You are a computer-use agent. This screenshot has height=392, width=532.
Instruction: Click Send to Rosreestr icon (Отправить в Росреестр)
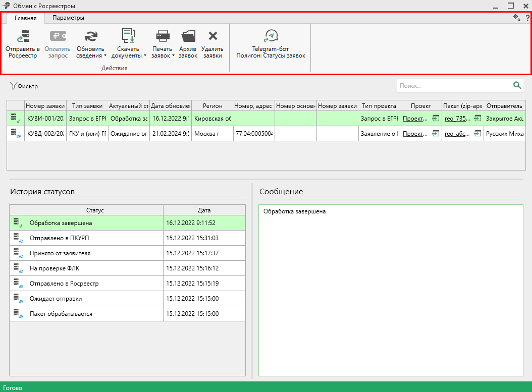[x=23, y=36]
